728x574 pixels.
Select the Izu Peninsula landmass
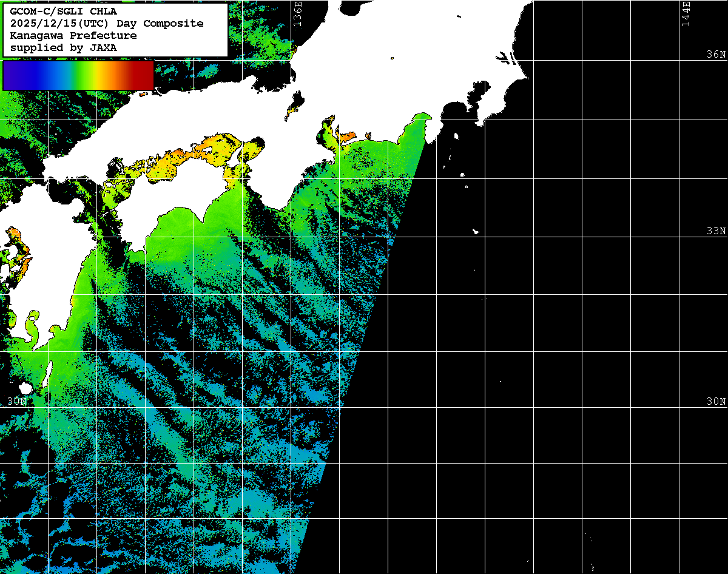(433, 129)
